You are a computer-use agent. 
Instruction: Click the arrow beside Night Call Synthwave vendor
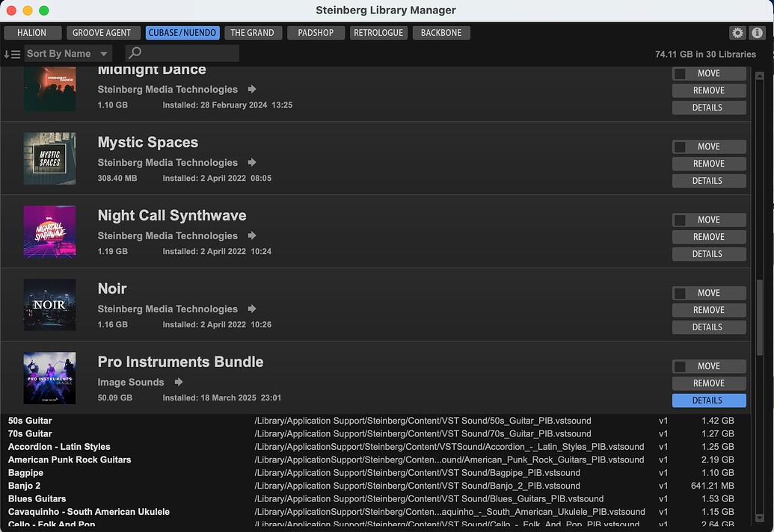[x=252, y=236]
